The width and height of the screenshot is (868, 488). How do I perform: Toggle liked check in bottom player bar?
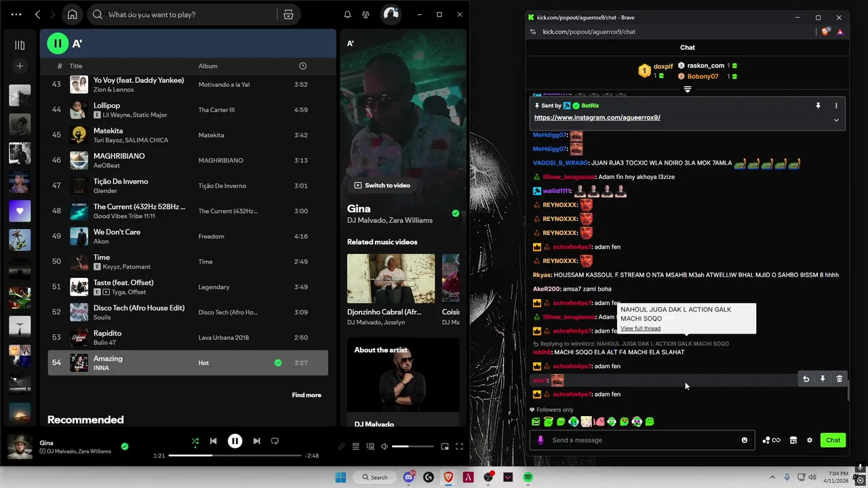(125, 447)
